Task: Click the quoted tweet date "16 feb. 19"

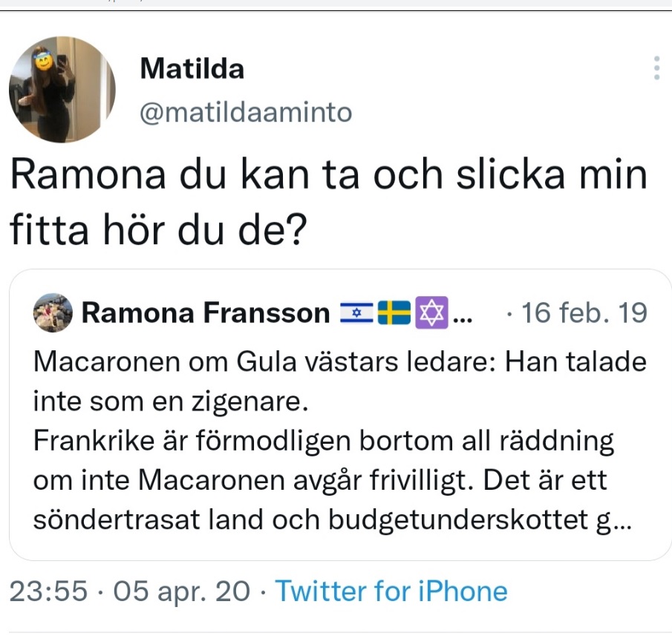Action: 584,313
